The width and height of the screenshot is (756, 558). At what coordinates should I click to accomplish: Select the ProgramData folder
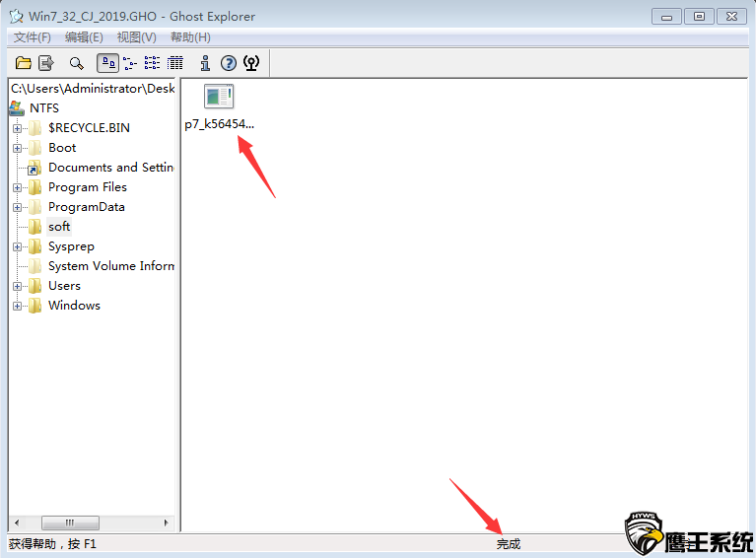(x=87, y=207)
